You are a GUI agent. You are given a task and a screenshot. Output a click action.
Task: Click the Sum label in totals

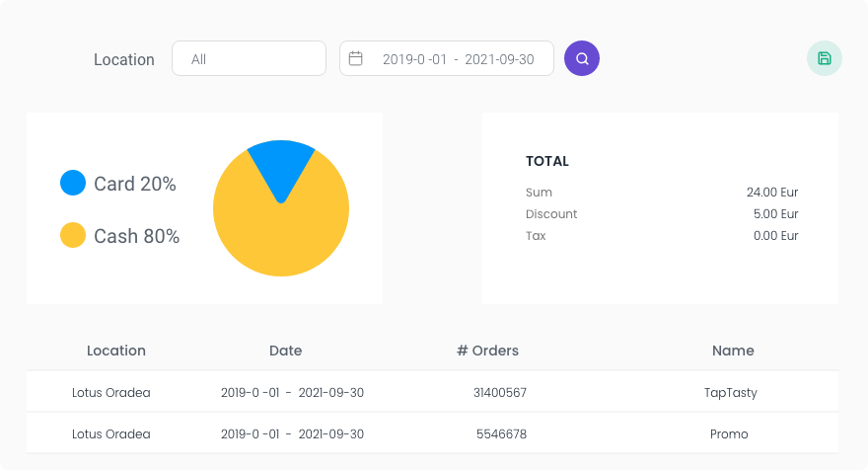click(539, 193)
